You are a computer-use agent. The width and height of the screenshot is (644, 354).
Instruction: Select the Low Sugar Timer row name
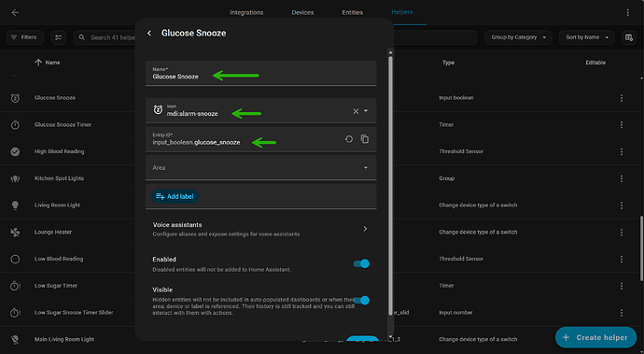point(56,286)
